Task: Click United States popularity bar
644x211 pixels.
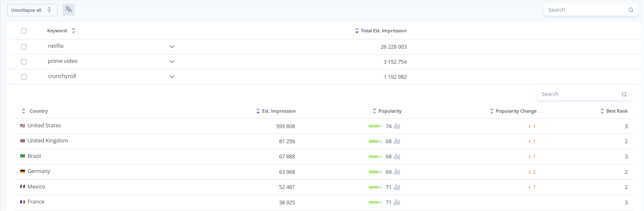Action: click(376, 126)
